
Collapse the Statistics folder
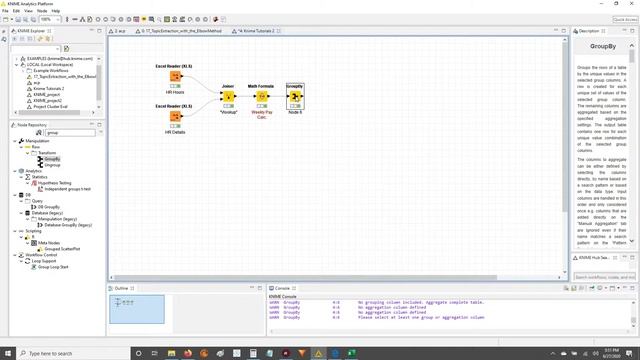[21, 177]
